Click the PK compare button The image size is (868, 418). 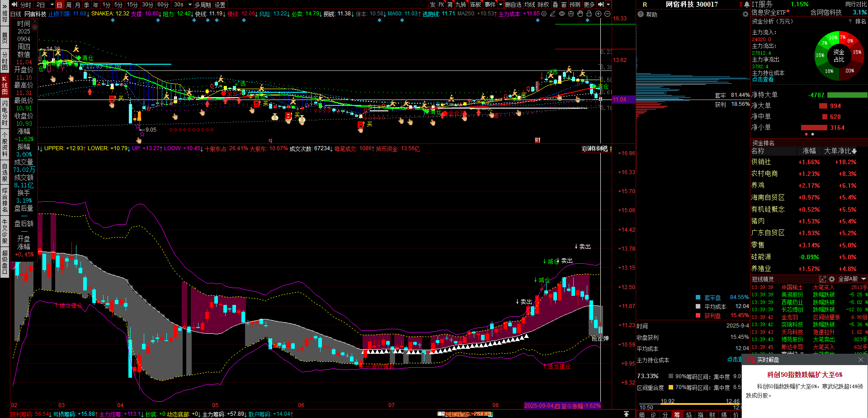(x=441, y=5)
